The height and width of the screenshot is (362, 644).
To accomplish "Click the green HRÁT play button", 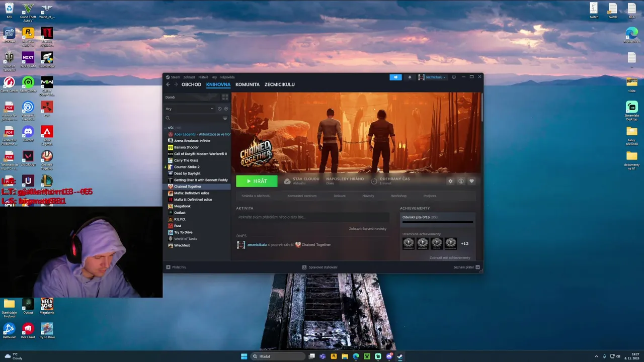I will (x=257, y=181).
